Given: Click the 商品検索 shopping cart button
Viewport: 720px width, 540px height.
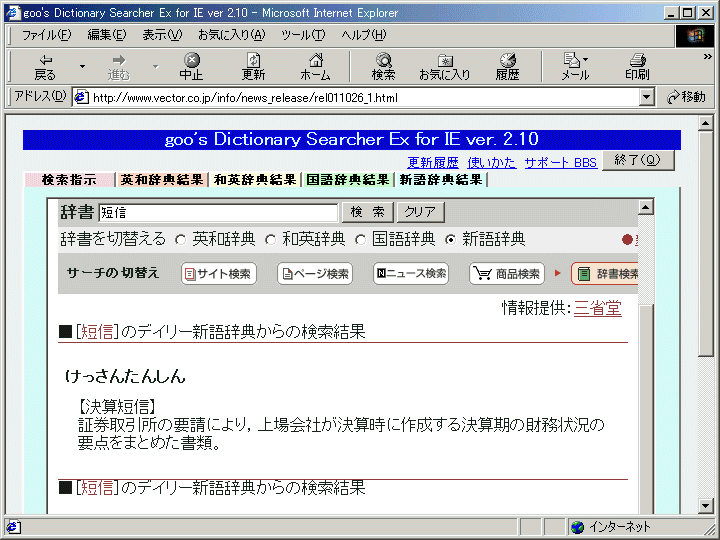Looking at the screenshot, I should tap(507, 274).
